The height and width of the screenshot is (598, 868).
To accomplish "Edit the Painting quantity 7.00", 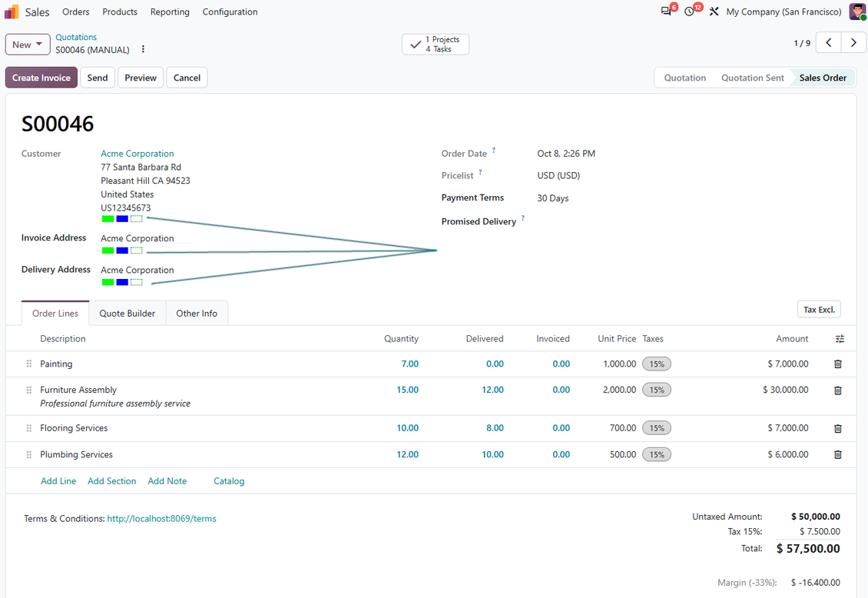I will (x=410, y=364).
